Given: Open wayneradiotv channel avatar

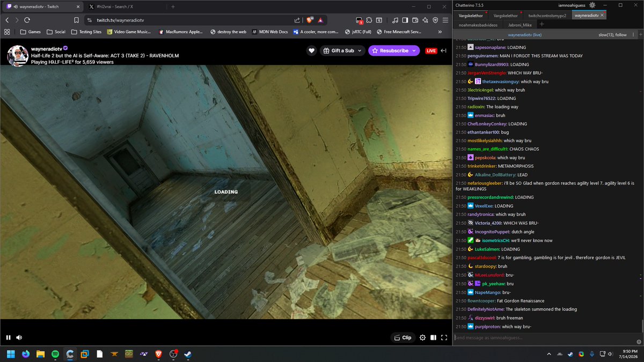Looking at the screenshot, I should tap(18, 55).
